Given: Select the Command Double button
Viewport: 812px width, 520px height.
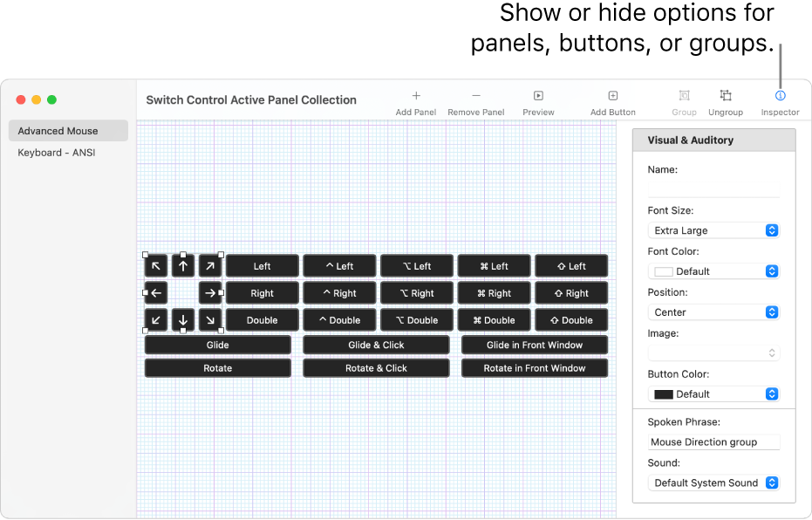Looking at the screenshot, I should point(494,320).
